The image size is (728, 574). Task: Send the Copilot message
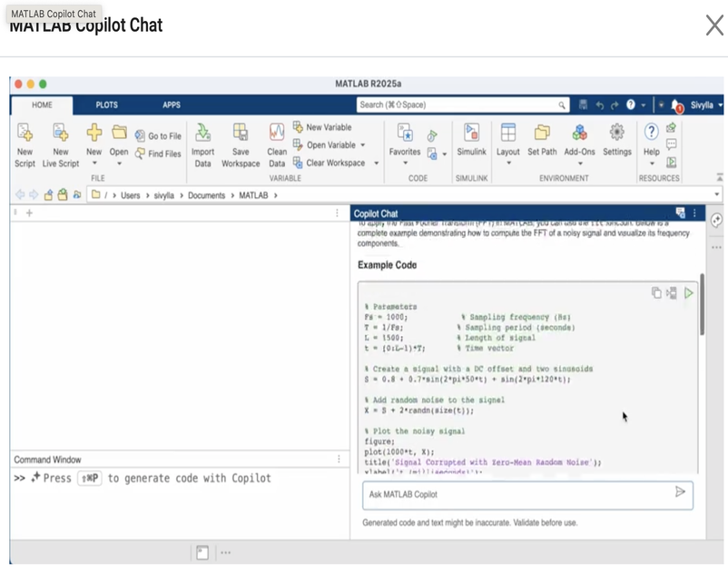[x=680, y=491]
